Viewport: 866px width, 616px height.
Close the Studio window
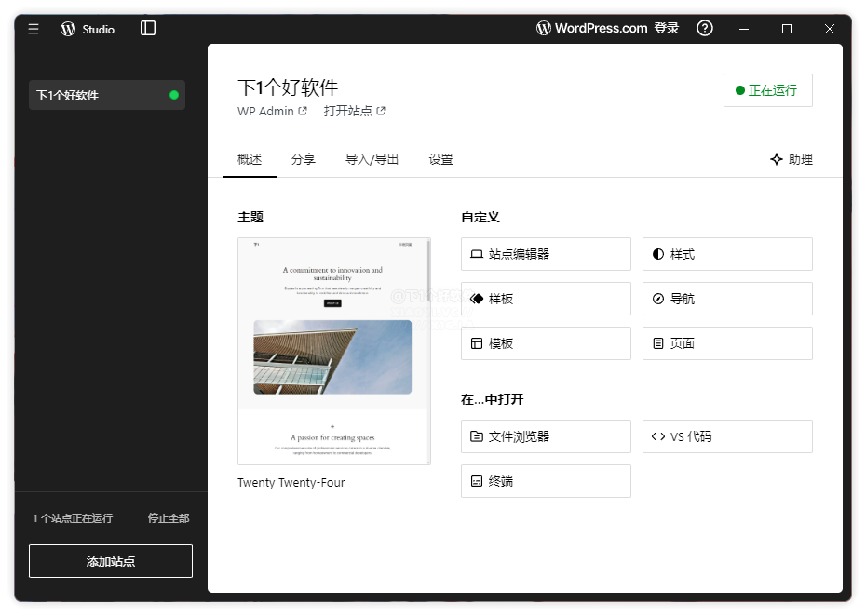click(829, 29)
